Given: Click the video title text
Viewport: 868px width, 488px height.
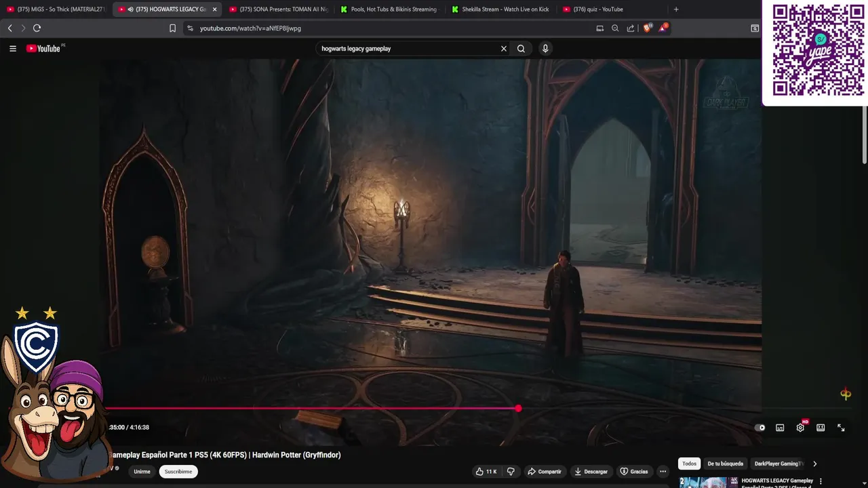Looking at the screenshot, I should [x=225, y=455].
